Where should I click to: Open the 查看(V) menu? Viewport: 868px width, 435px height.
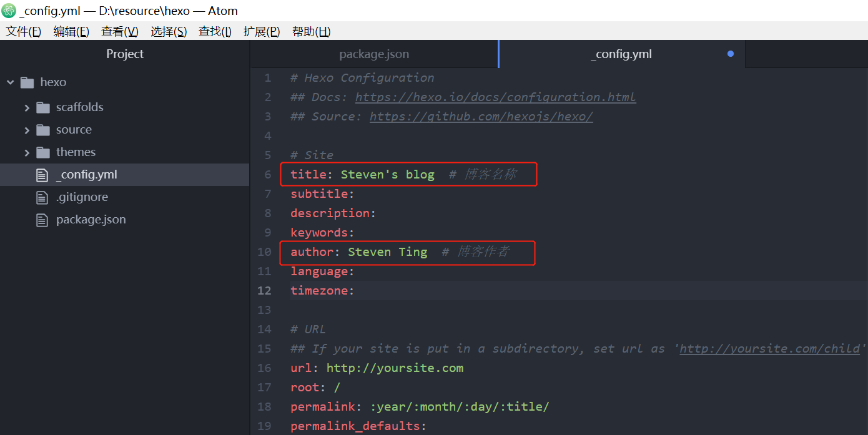[120, 31]
